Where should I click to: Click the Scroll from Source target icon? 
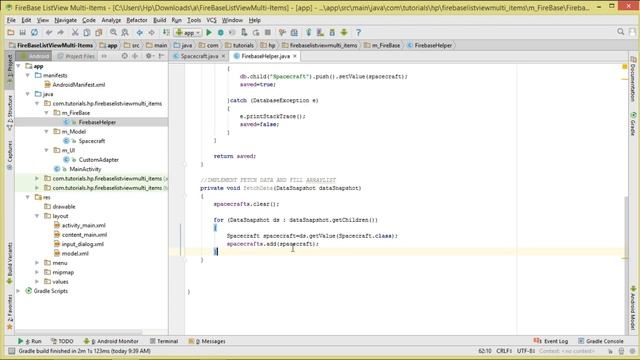[124, 56]
